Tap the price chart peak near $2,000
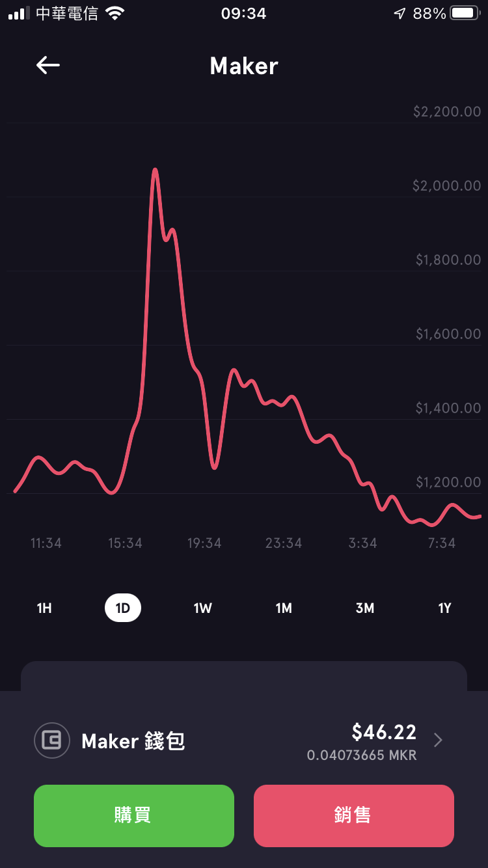Image resolution: width=488 pixels, height=868 pixels. coord(155,170)
